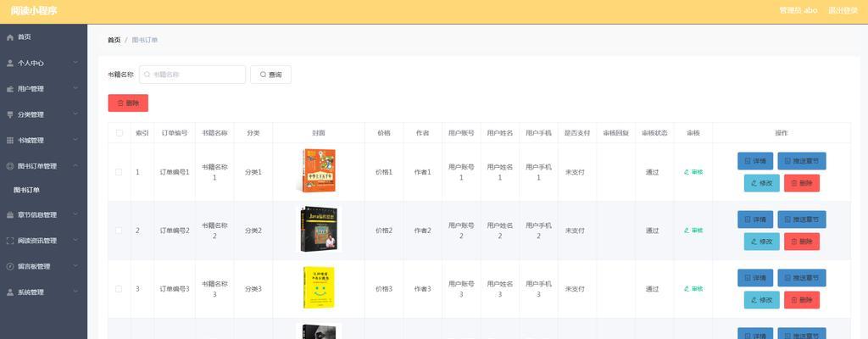Click the orange book cover thumbnail
Screen dimensions: 868x339
click(319, 170)
